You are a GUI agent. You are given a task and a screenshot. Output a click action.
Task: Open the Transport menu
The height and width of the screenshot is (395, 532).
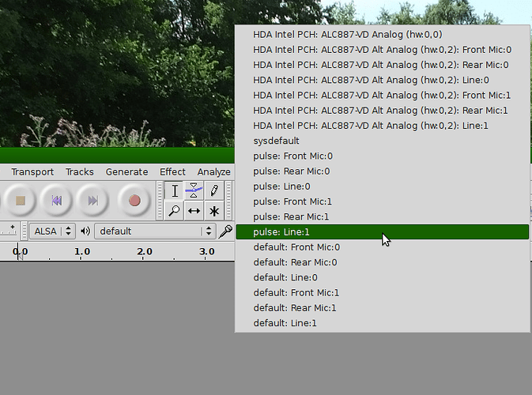pos(32,172)
